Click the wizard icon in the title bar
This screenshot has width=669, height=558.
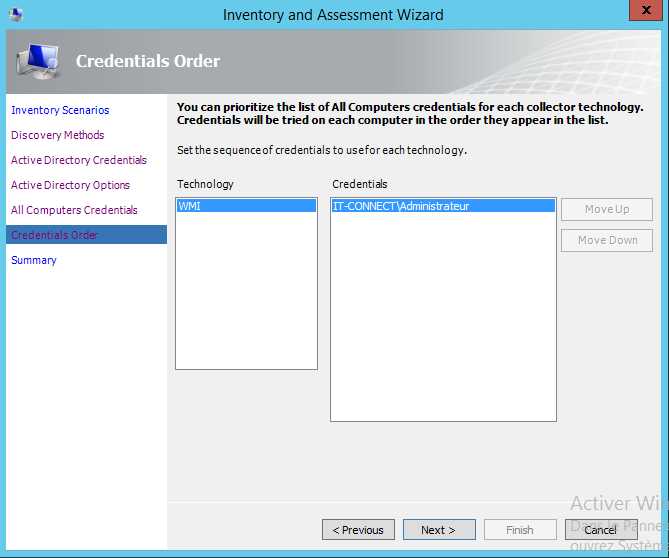[x=16, y=15]
